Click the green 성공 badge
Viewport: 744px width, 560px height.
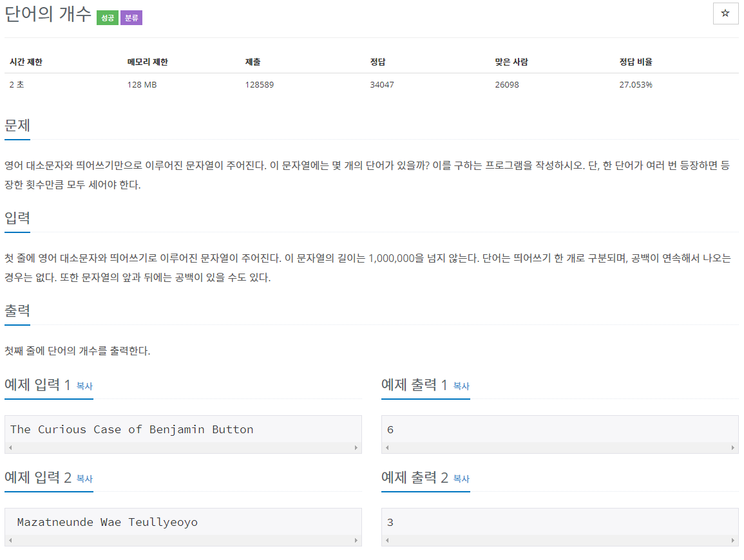coord(107,18)
